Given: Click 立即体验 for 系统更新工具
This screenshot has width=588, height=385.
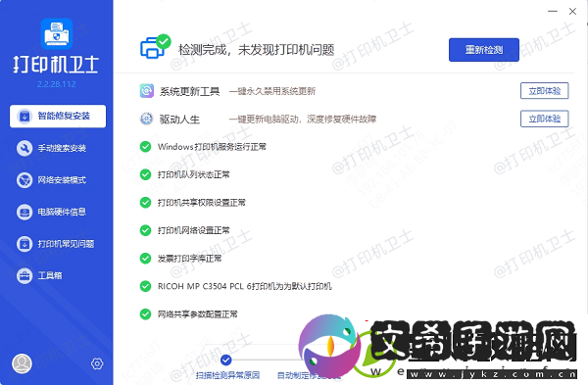Looking at the screenshot, I should [545, 91].
